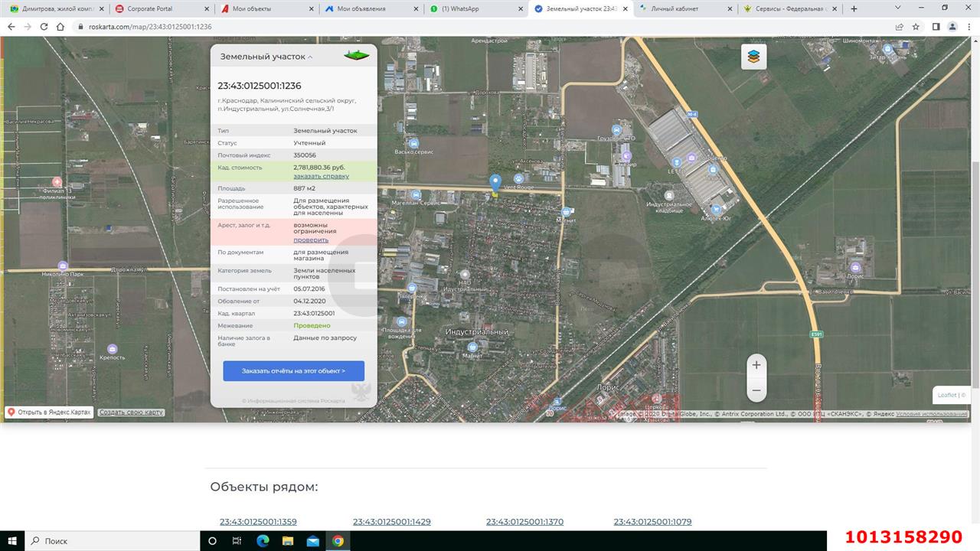The height and width of the screenshot is (551, 980).
Task: Open browser side panel
Action: (936, 26)
